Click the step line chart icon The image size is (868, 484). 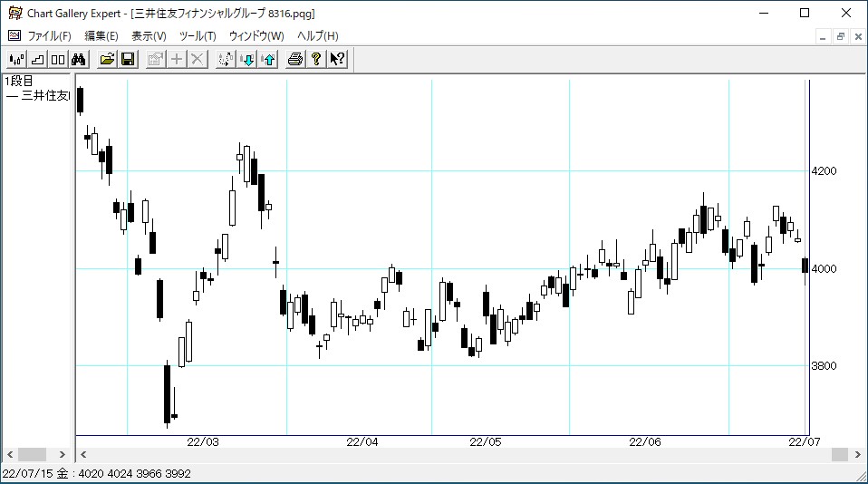click(37, 60)
